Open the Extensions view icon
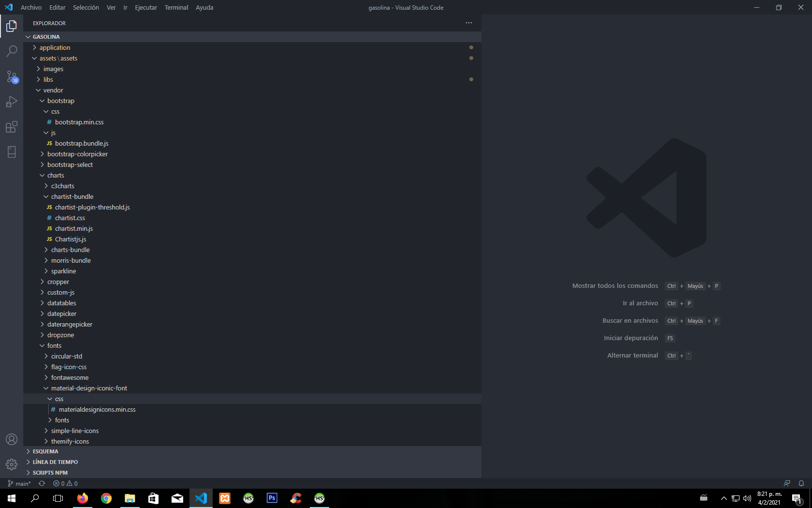The width and height of the screenshot is (812, 508). [x=12, y=127]
